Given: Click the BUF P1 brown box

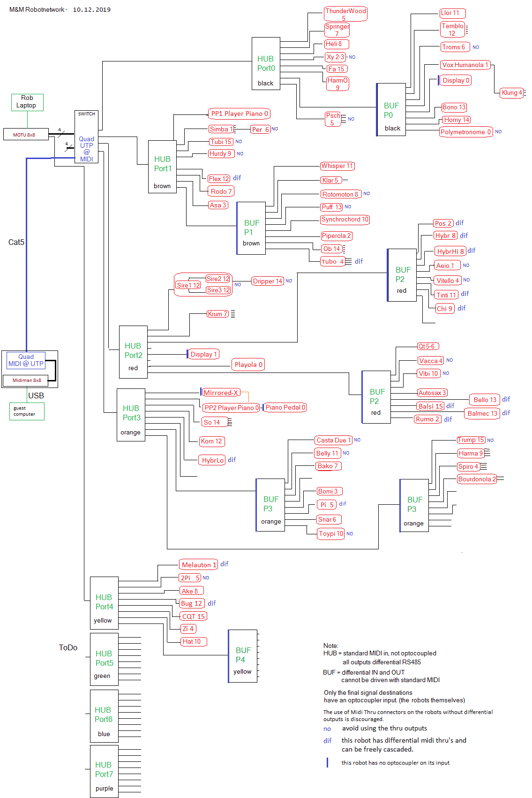Looking at the screenshot, I should click(251, 228).
